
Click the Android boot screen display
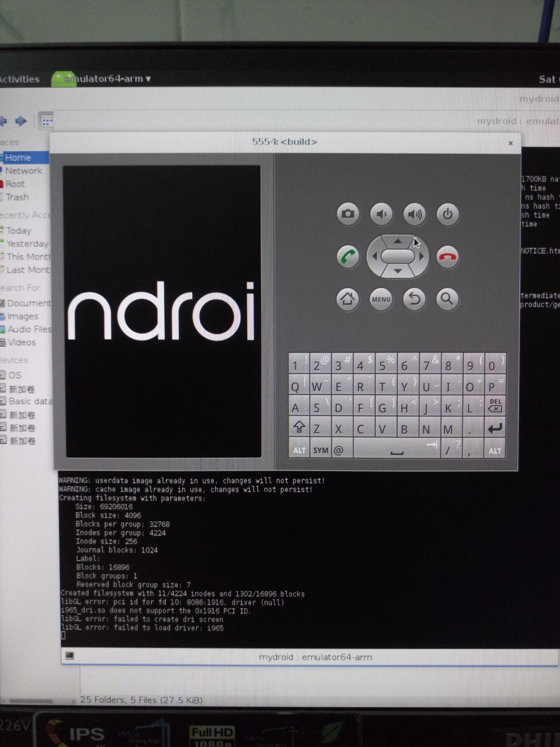[162, 311]
